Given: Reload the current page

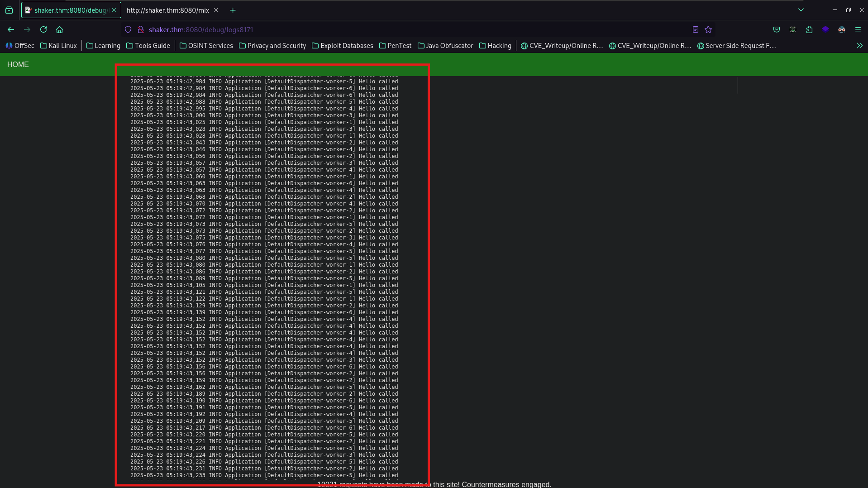Looking at the screenshot, I should (x=43, y=29).
